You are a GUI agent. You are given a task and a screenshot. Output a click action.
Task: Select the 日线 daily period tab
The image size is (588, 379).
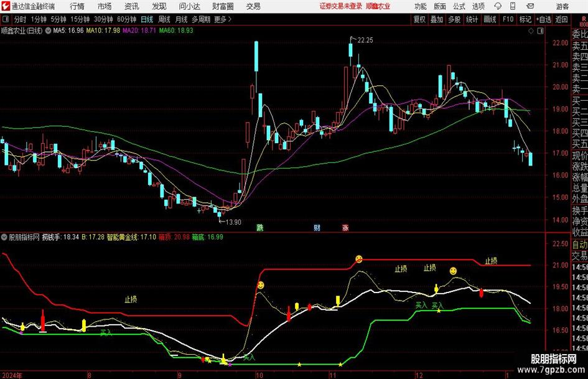[147, 19]
